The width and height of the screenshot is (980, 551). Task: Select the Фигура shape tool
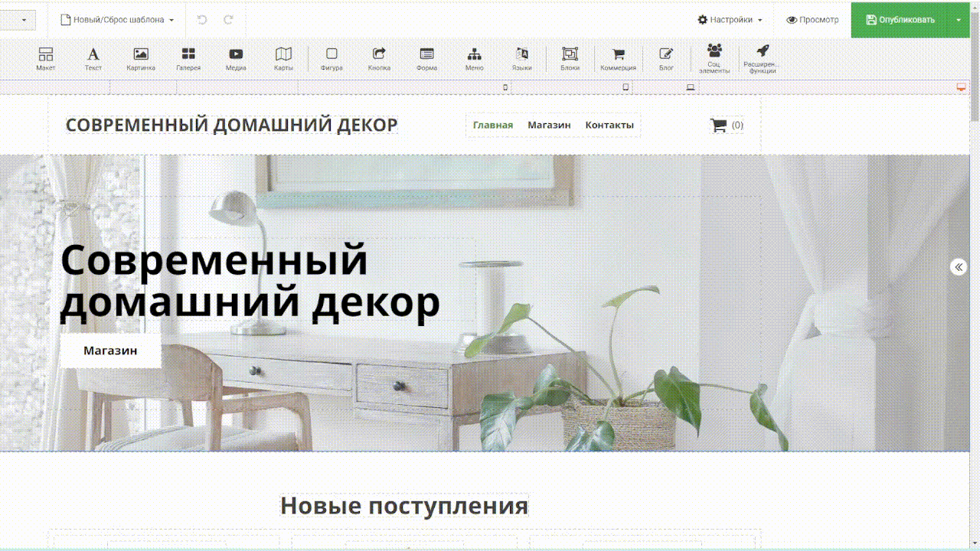coord(332,58)
